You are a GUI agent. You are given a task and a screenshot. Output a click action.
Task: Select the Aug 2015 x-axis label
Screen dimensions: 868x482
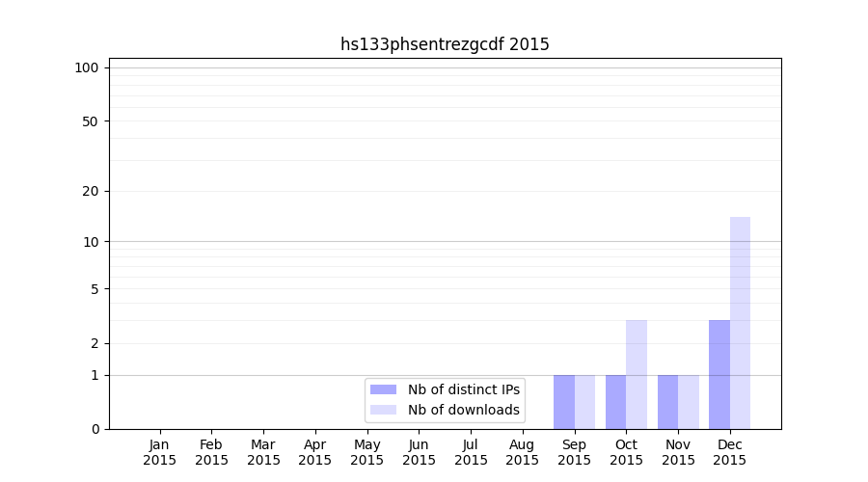[x=522, y=452]
